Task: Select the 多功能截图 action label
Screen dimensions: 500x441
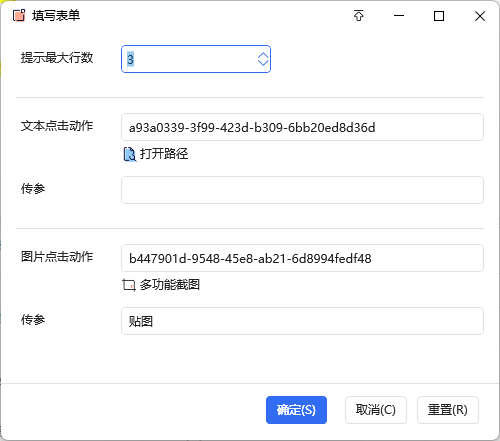Action: [x=170, y=285]
